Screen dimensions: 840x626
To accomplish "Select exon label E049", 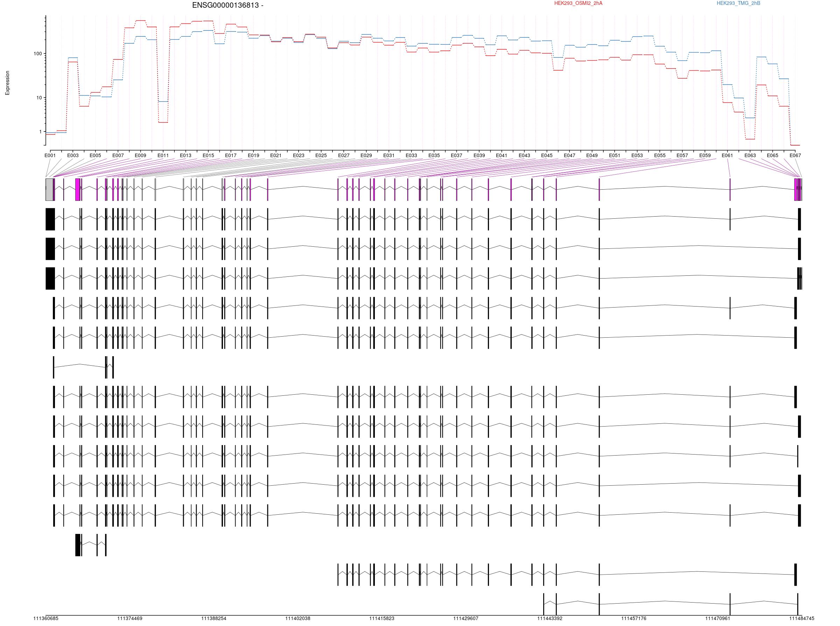I will (x=592, y=155).
